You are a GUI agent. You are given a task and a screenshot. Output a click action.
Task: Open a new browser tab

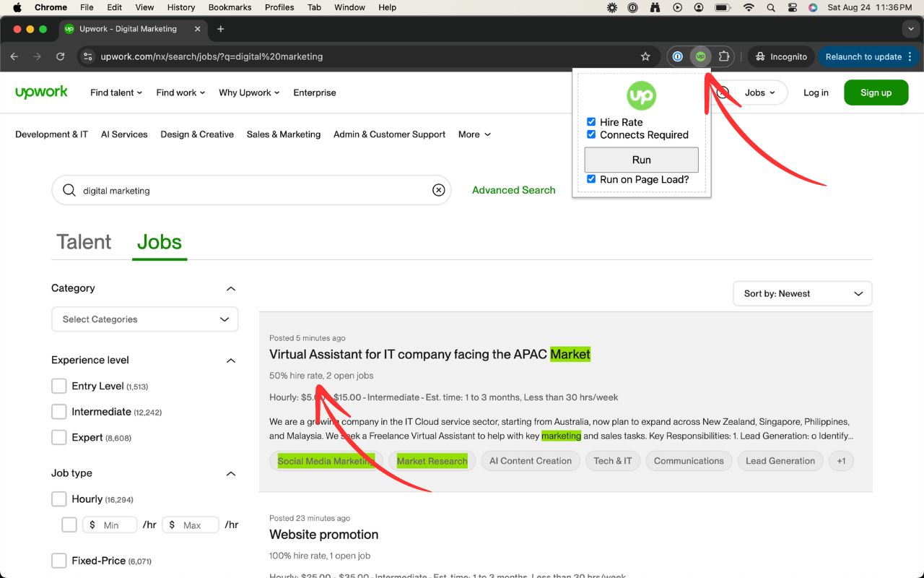click(221, 29)
